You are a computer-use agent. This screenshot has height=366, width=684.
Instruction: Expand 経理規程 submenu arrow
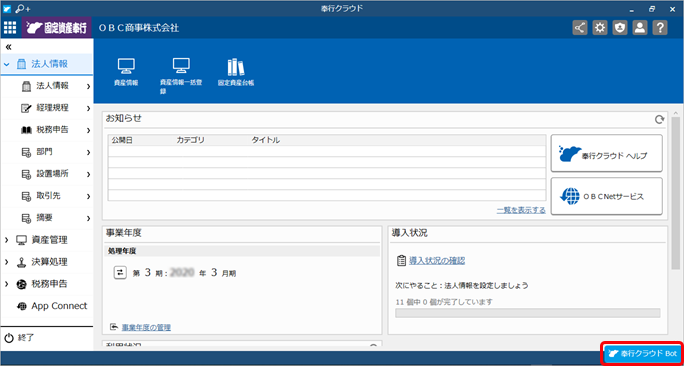pyautogui.click(x=88, y=108)
